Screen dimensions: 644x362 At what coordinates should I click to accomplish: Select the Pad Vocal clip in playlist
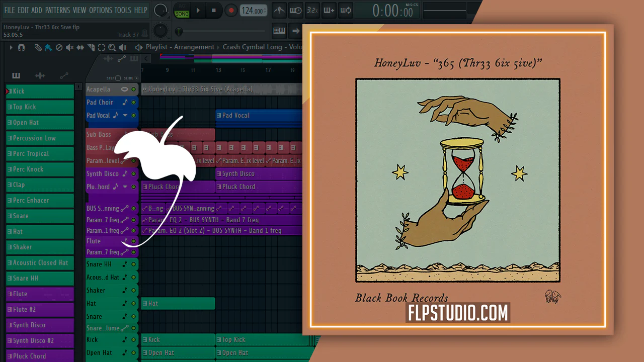(x=259, y=116)
